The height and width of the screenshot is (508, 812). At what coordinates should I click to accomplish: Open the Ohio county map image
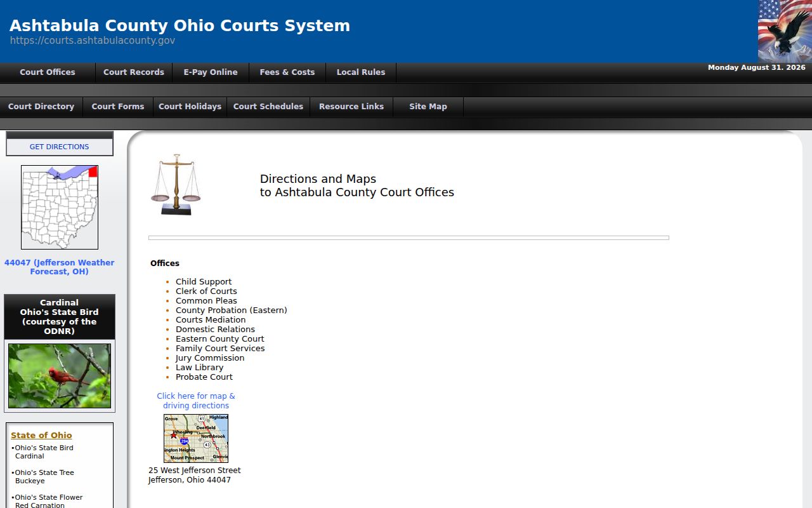60,207
